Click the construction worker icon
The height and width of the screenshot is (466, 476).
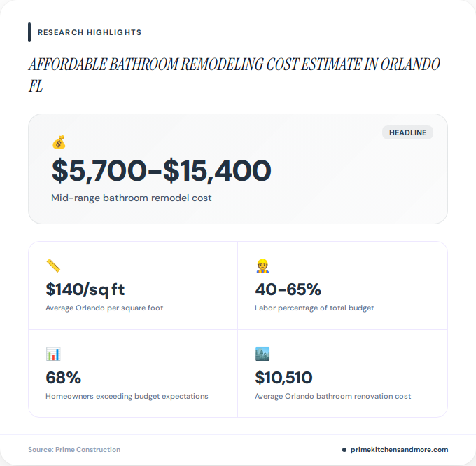[262, 266]
